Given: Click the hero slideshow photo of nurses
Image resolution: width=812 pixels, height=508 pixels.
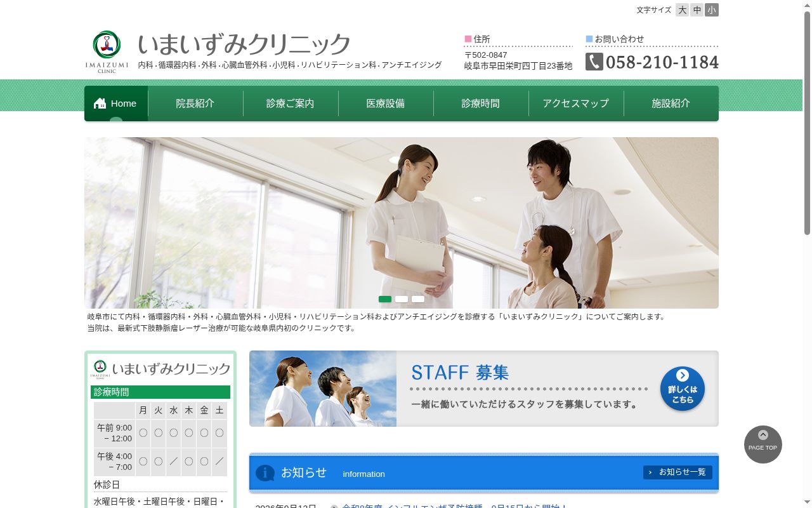Looking at the screenshot, I should tap(402, 223).
